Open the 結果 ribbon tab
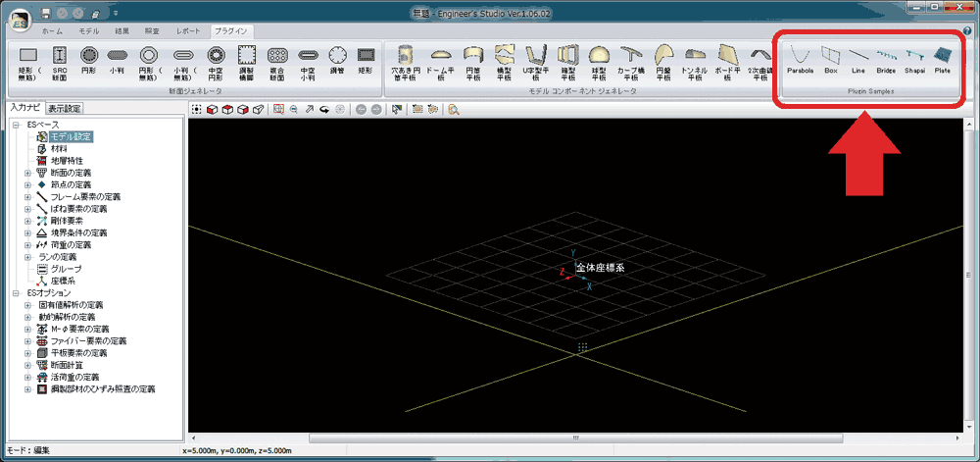The height and width of the screenshot is (462, 980). pyautogui.click(x=122, y=31)
